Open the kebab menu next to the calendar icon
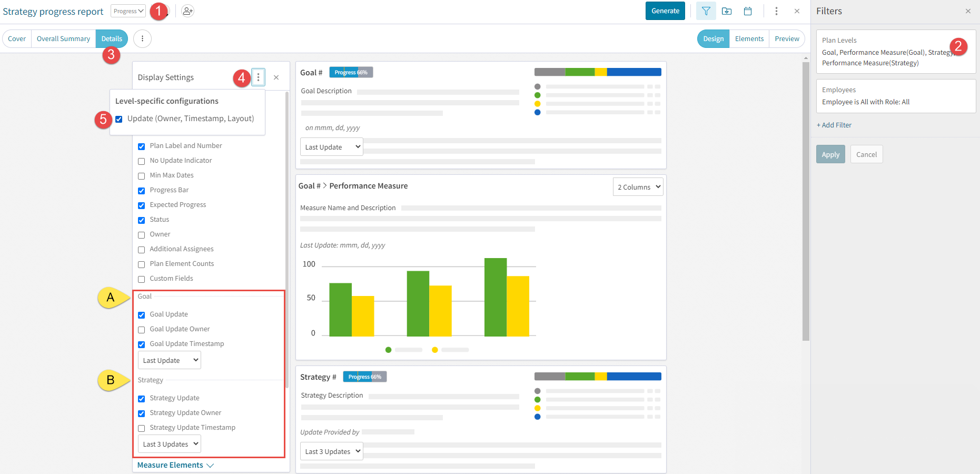Viewport: 980px width, 474px height. pyautogui.click(x=777, y=11)
